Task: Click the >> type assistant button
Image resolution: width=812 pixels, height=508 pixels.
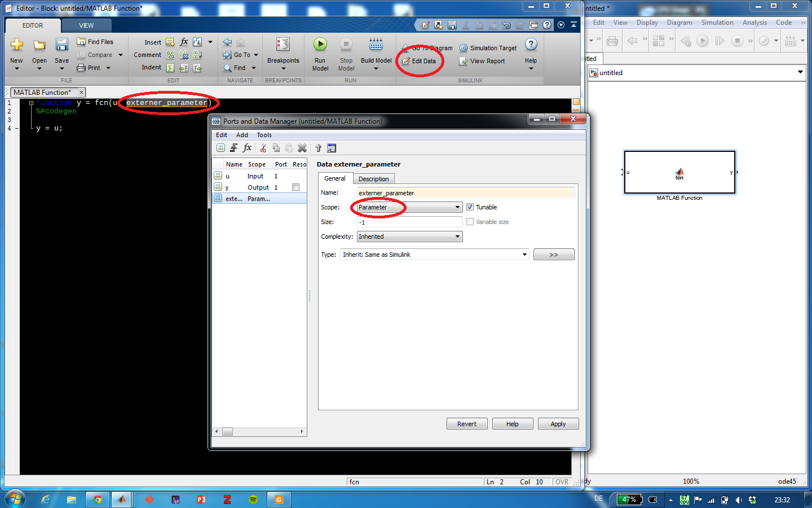Action: click(x=554, y=255)
